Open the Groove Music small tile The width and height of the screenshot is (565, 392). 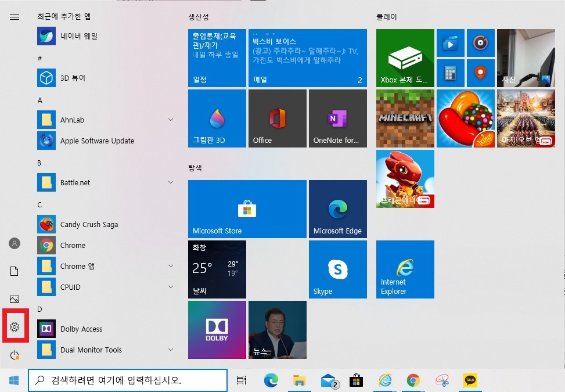481,43
